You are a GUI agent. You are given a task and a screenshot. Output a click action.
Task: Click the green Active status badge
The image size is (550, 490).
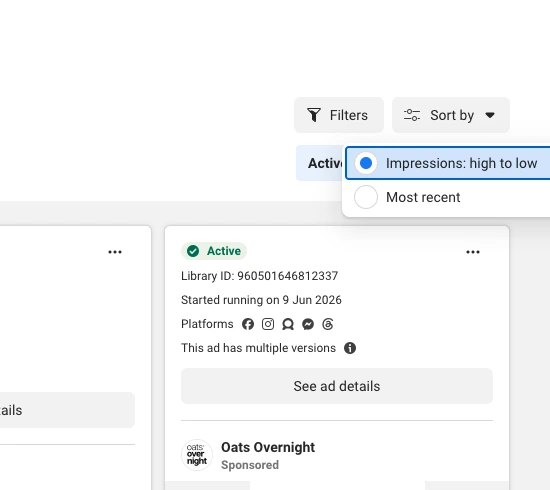[x=214, y=251]
